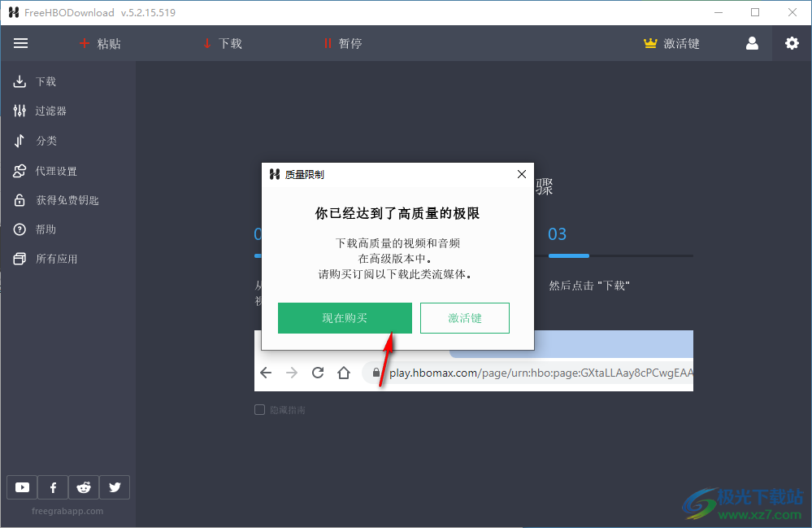Click the red plus paste icon
This screenshot has height=528, width=812.
pos(85,43)
